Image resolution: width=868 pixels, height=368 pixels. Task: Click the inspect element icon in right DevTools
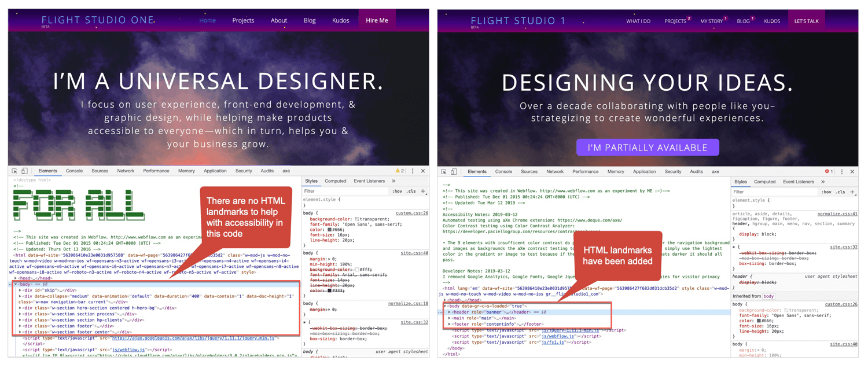444,172
